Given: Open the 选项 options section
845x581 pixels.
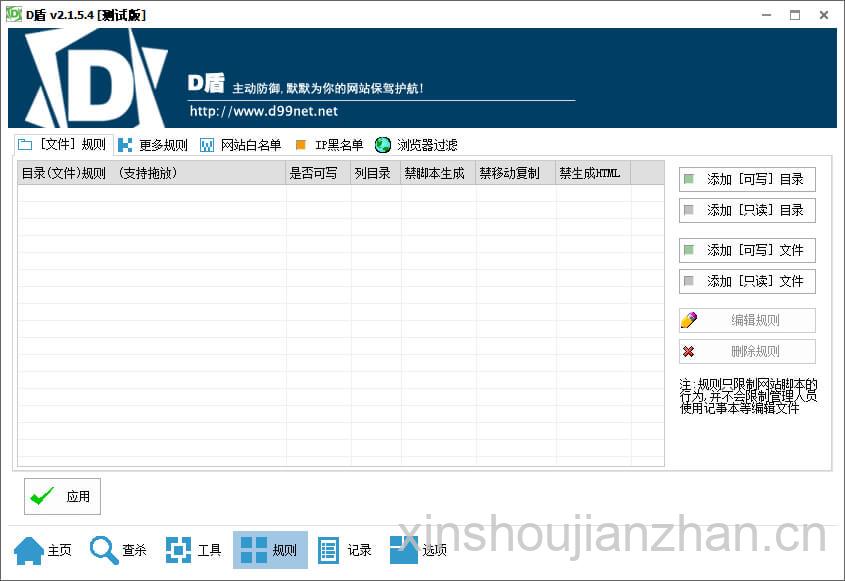Looking at the screenshot, I should click(419, 550).
